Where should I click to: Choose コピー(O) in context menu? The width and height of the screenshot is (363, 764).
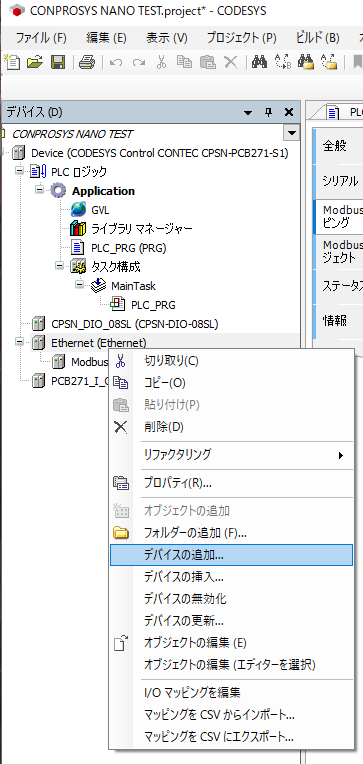click(231, 383)
